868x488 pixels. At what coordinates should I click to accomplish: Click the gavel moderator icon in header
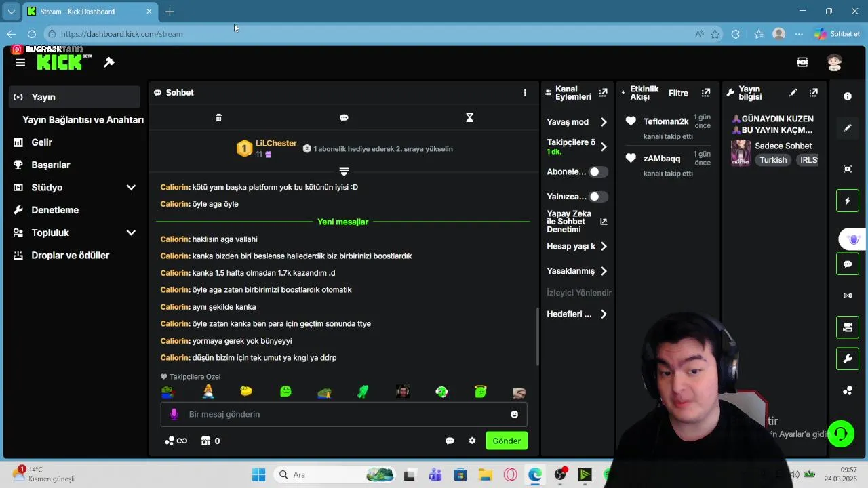[x=109, y=62]
